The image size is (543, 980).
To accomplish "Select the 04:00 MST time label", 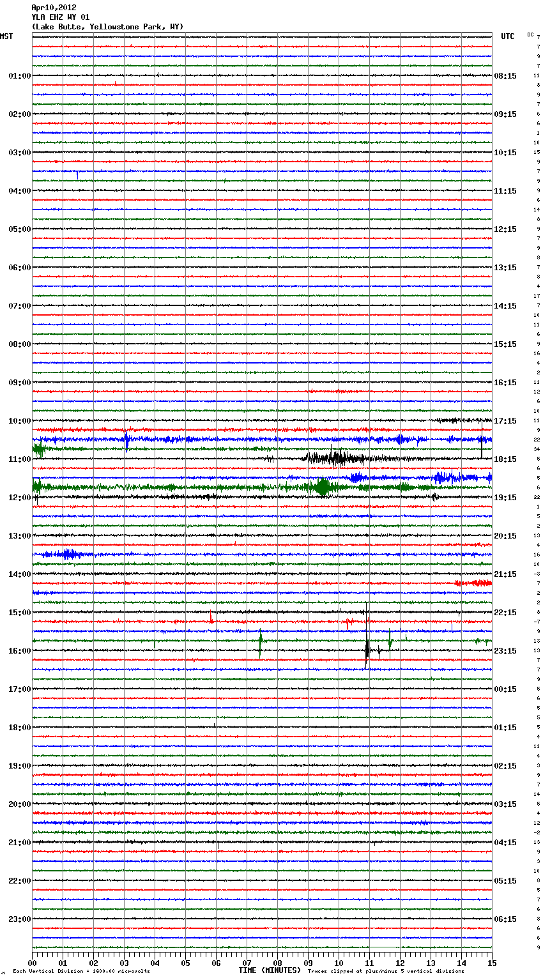I will [x=19, y=191].
